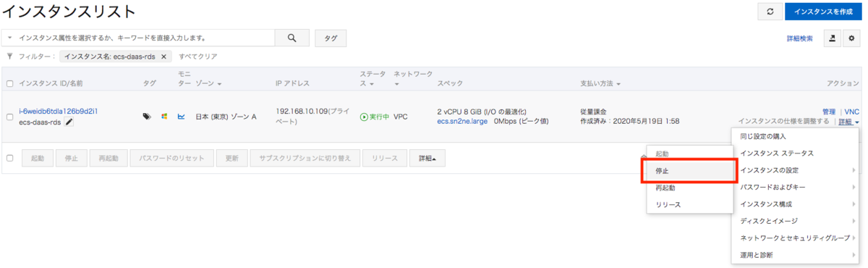Toggle the 詳細 dropdown in the action column
The image size is (868, 268).
[848, 122]
